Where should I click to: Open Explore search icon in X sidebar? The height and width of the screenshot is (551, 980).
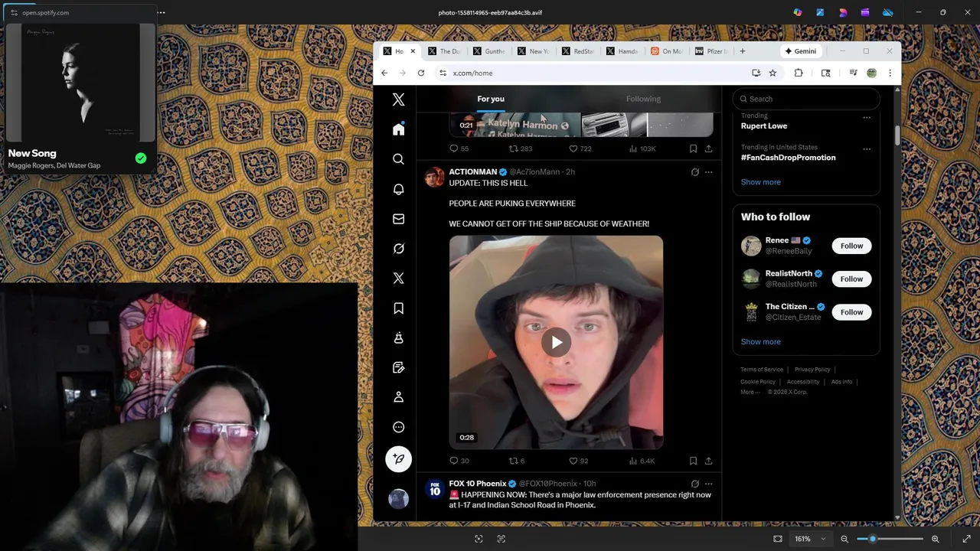point(398,159)
